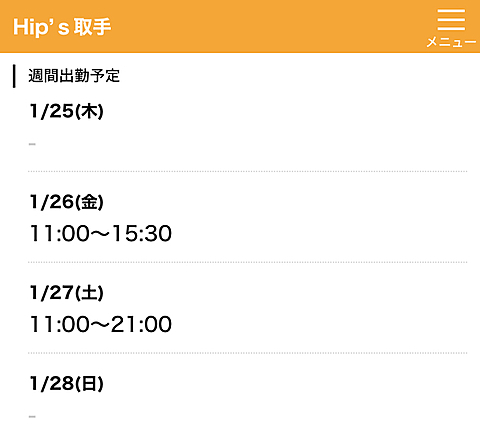
Task: Click the 11:00～21:00 shift time
Action: (101, 324)
